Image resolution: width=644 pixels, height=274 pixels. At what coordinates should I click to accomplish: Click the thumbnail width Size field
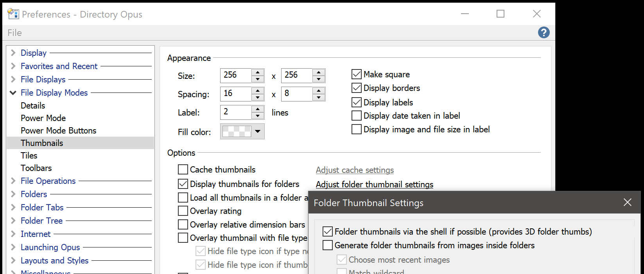(x=236, y=75)
